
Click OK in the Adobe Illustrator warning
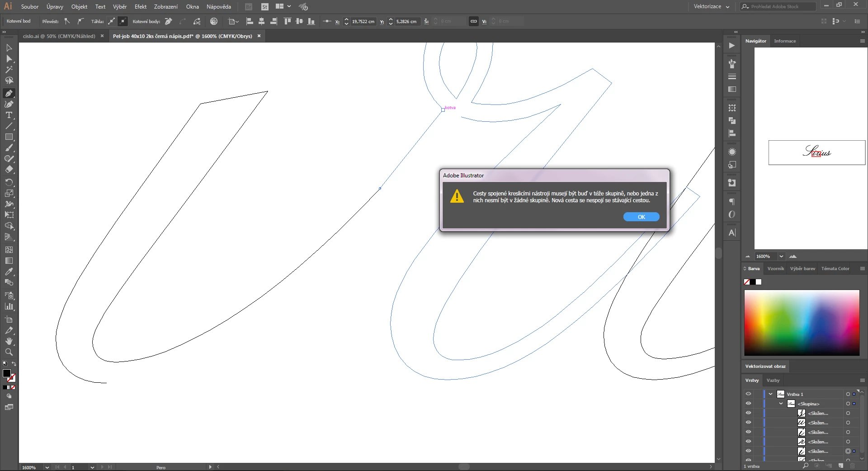641,217
